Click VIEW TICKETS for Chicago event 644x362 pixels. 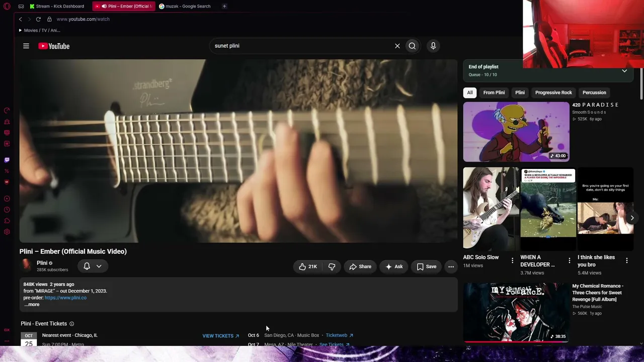[221, 336]
